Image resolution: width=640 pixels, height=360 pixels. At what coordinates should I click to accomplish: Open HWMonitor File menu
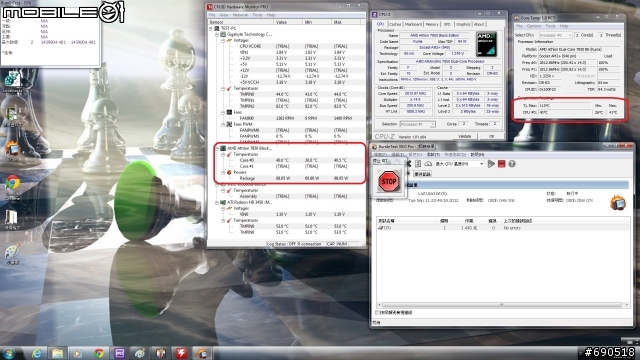[x=212, y=15]
